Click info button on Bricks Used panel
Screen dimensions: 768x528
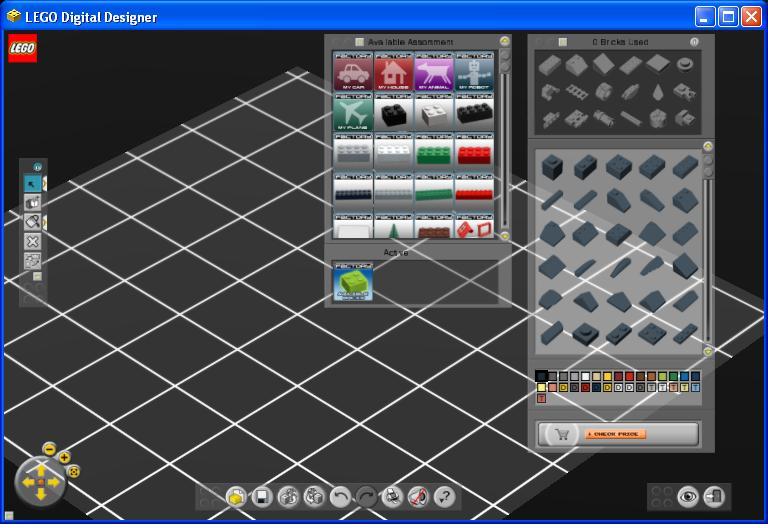click(694, 42)
